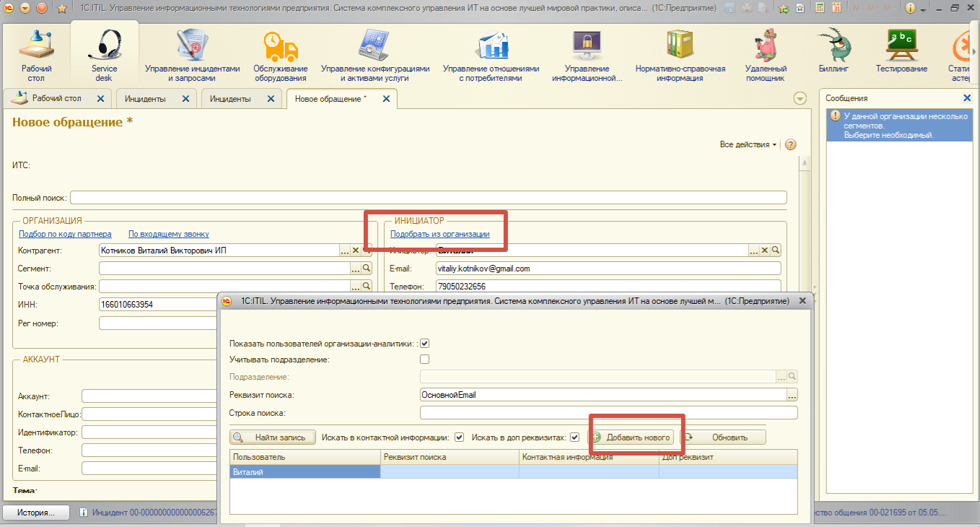
Task: Clear the Инициатор field with X button
Action: (764, 250)
